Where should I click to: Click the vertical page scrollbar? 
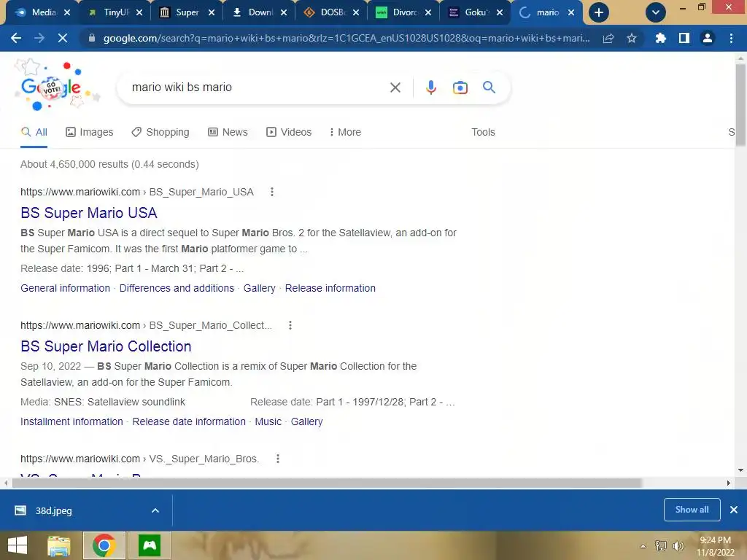point(740,105)
